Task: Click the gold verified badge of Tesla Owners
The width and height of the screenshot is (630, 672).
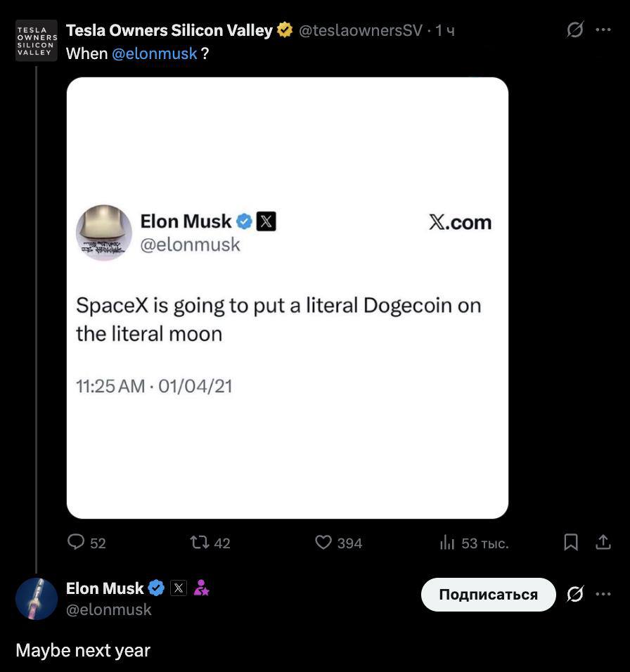Action: click(x=285, y=30)
